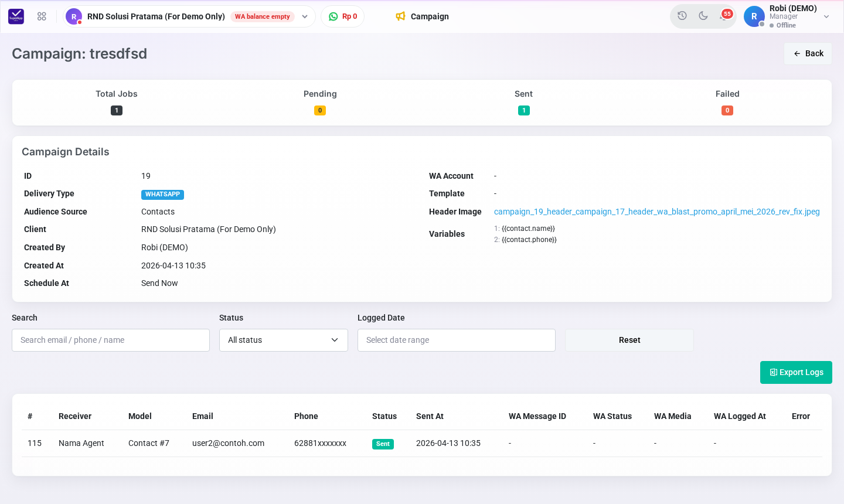Screen dimensions: 844x504
Task: Click the WHATSAPP delivery type badge
Action: 162,195
